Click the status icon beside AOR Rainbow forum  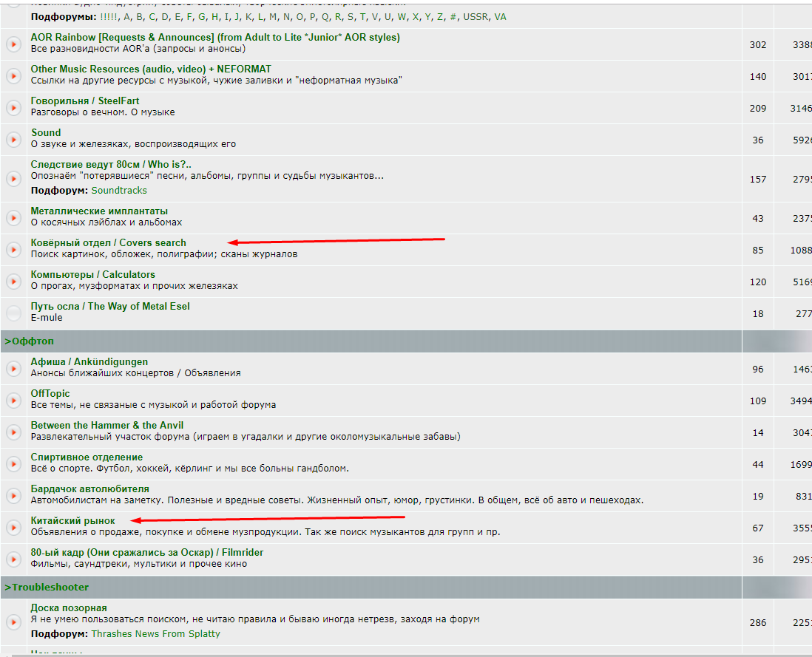(x=13, y=44)
